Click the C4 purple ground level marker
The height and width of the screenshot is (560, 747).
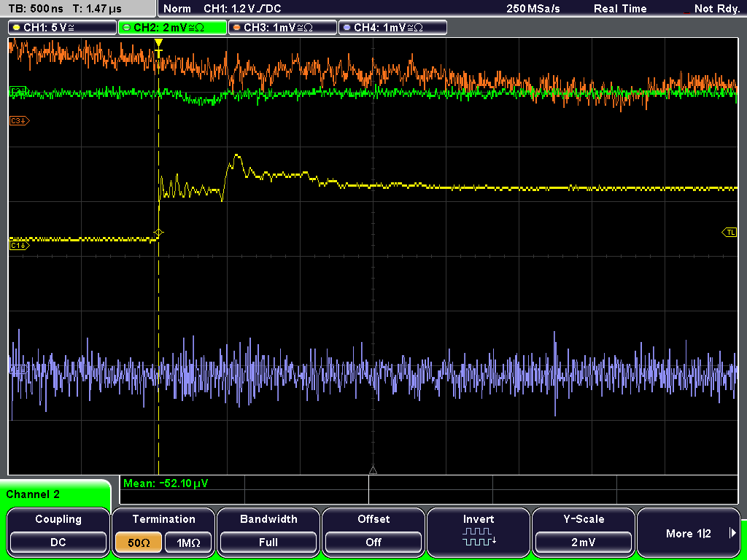pyautogui.click(x=18, y=368)
